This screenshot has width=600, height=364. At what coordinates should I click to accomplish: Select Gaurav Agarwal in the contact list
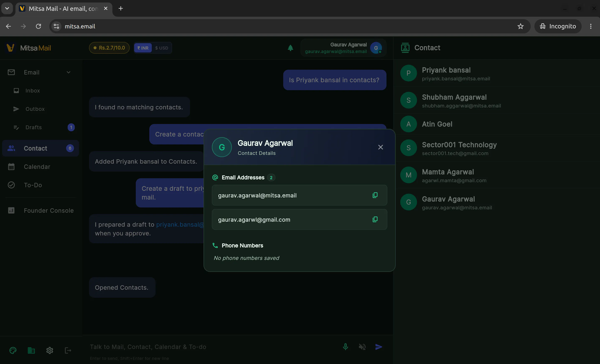click(x=497, y=202)
